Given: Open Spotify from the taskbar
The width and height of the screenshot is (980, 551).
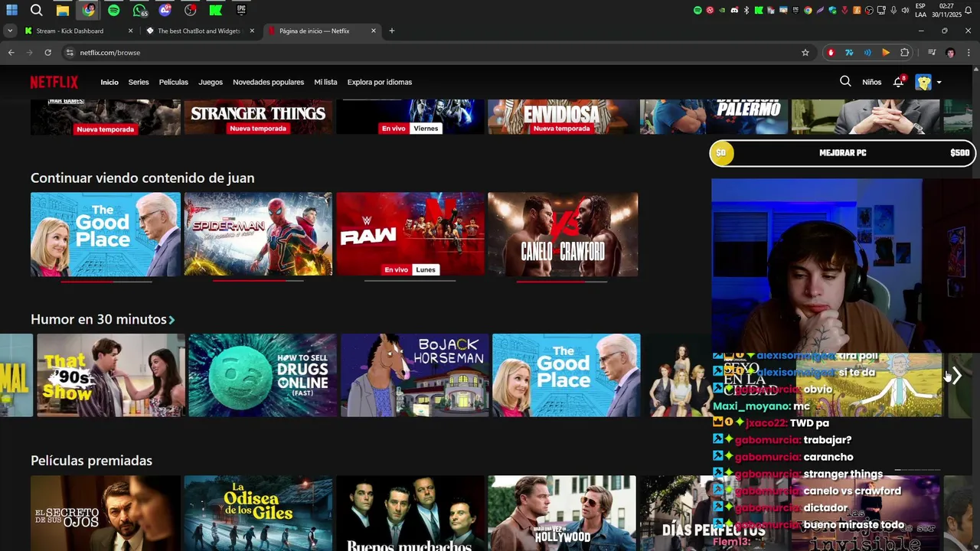Looking at the screenshot, I should 114,10.
